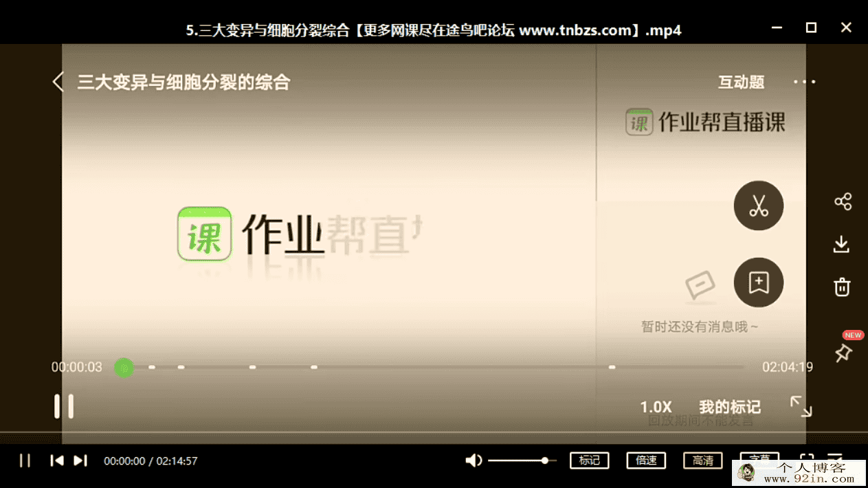
Task: Jump to the last timeline marker near the end
Action: click(x=612, y=367)
